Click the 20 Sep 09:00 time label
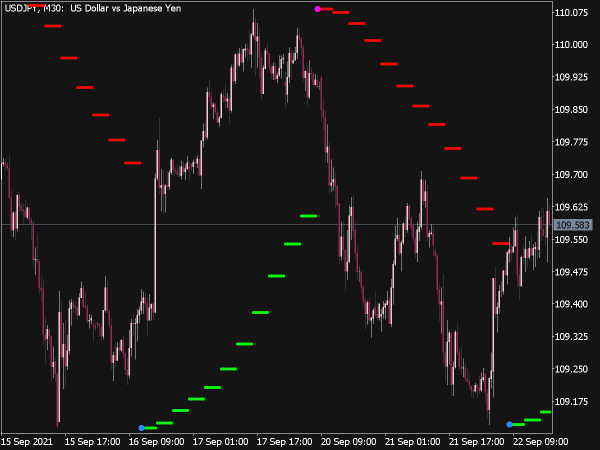Viewport: 600px width, 450px height. 349,442
